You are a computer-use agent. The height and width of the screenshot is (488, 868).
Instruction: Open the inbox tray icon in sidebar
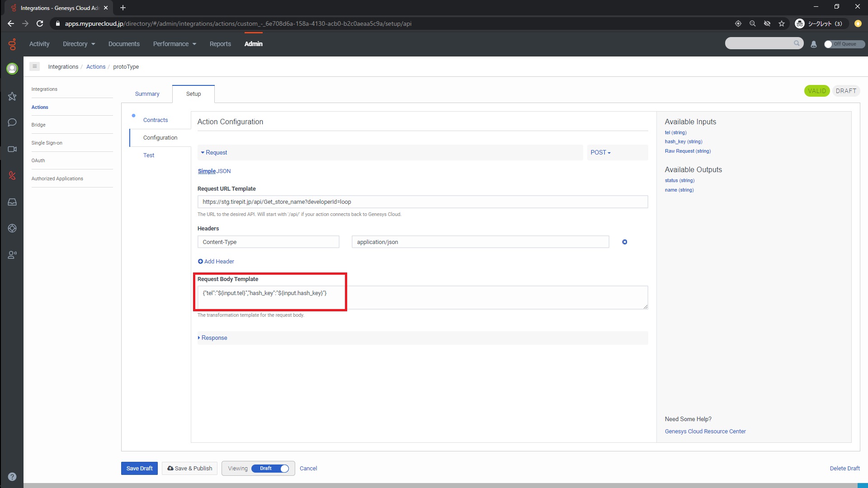coord(12,202)
